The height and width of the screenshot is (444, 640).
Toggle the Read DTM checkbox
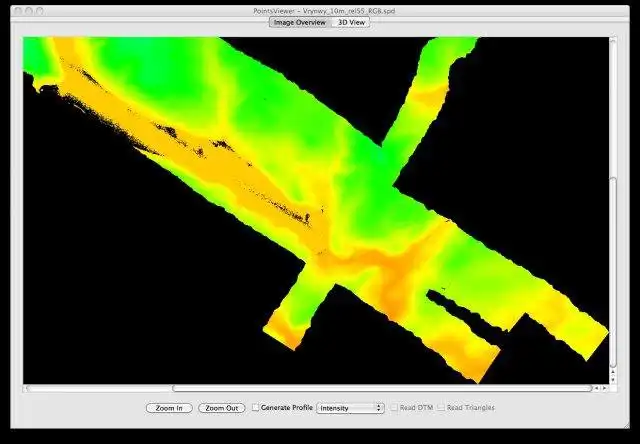coord(394,407)
